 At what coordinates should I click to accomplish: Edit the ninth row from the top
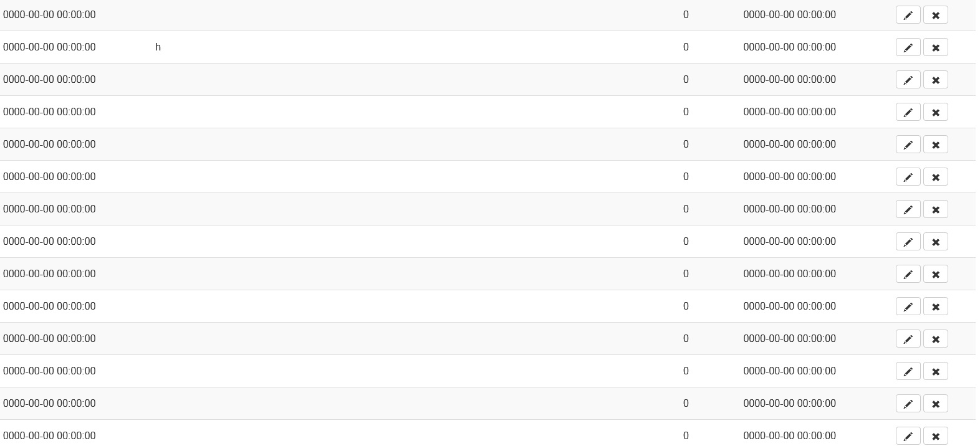tap(908, 274)
